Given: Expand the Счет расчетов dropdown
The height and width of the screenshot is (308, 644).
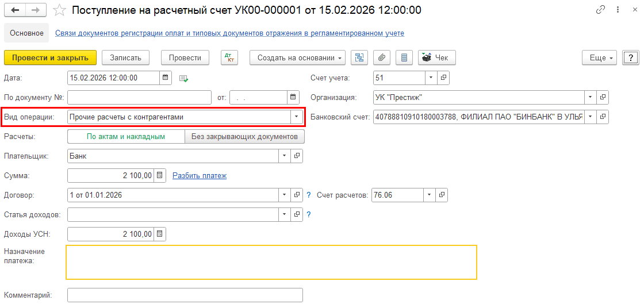Looking at the screenshot, I should click(x=430, y=195).
